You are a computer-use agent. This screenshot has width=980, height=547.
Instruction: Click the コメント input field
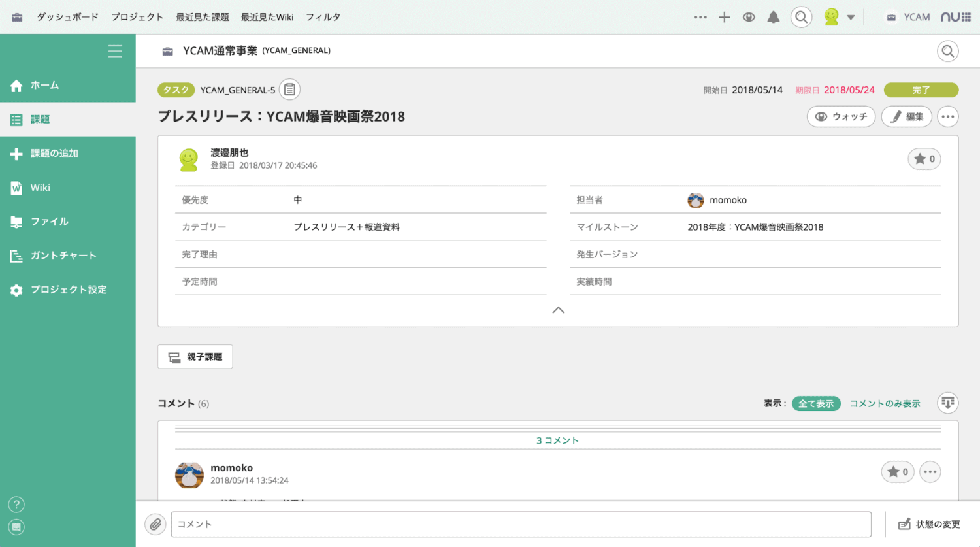[x=521, y=524]
